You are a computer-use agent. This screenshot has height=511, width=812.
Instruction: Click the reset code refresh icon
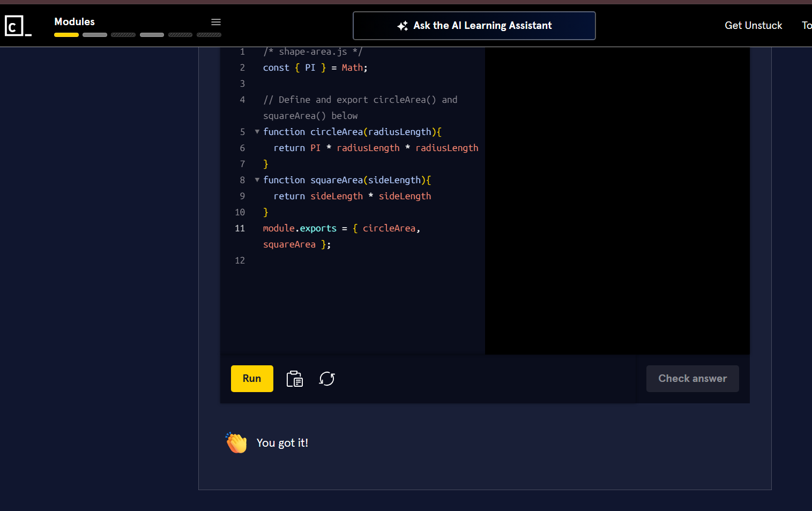tap(327, 379)
